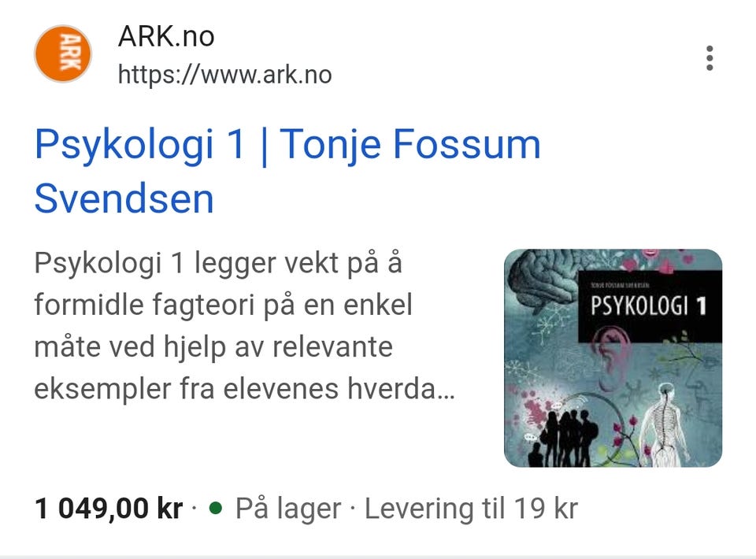Tap the skeleton figure on the book cover
The width and height of the screenshot is (756, 559).
click(x=665, y=425)
